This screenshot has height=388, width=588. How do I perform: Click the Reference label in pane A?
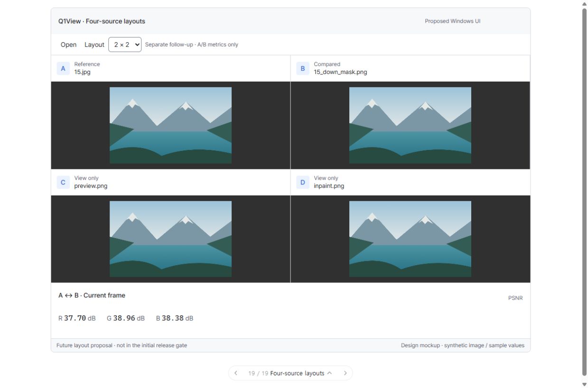87,64
